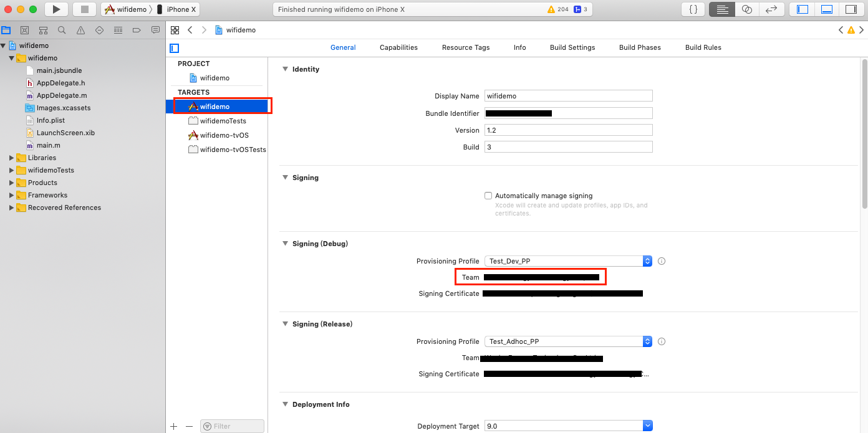Viewport: 868px width, 433px height.
Task: Add a new target with plus button
Action: [174, 426]
